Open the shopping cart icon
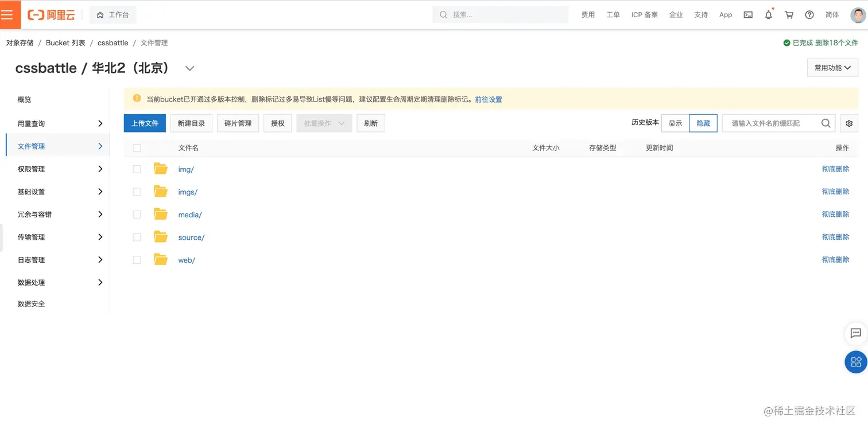Screen dimensions: 868x429 pos(789,14)
